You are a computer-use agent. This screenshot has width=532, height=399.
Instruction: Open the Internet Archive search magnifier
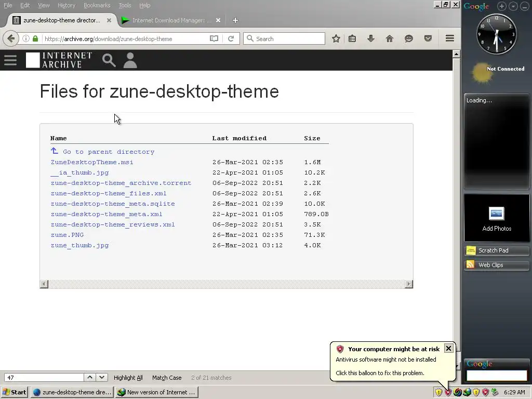tap(109, 60)
